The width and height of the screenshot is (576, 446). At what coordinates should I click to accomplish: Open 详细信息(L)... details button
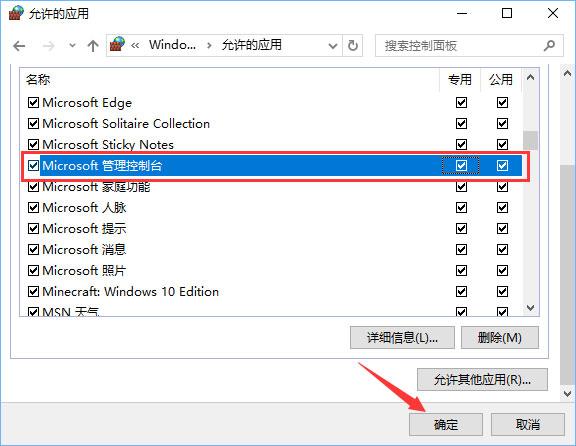click(x=402, y=337)
